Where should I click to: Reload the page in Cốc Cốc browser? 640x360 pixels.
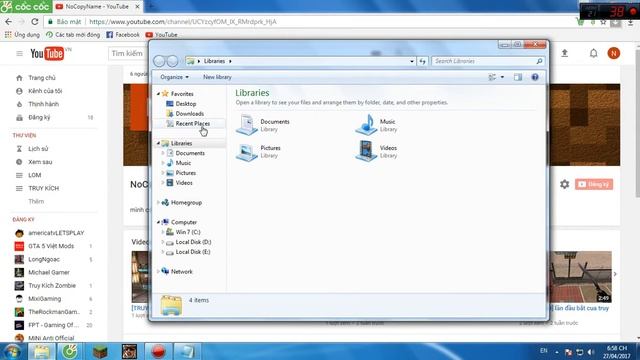35,22
